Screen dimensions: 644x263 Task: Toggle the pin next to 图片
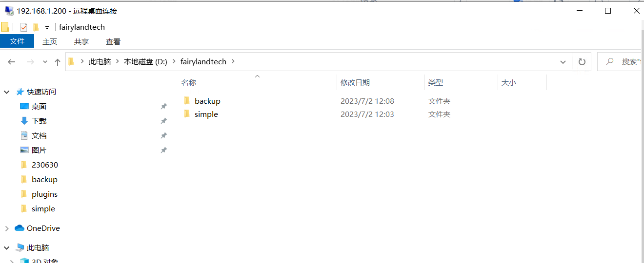[x=163, y=150]
